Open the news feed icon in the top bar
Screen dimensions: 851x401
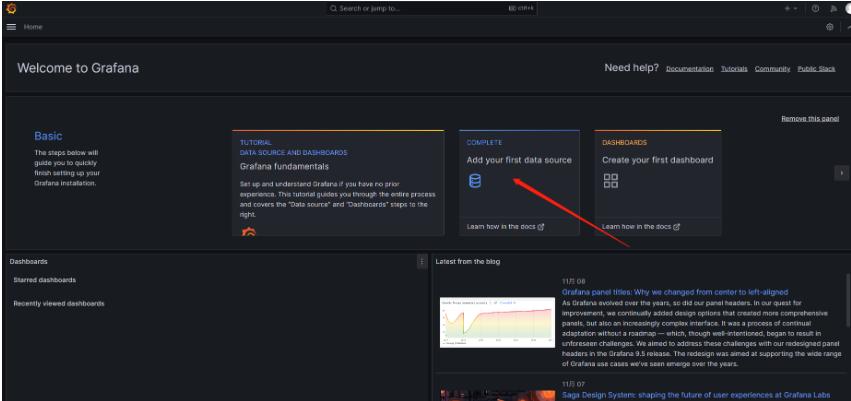[x=833, y=9]
